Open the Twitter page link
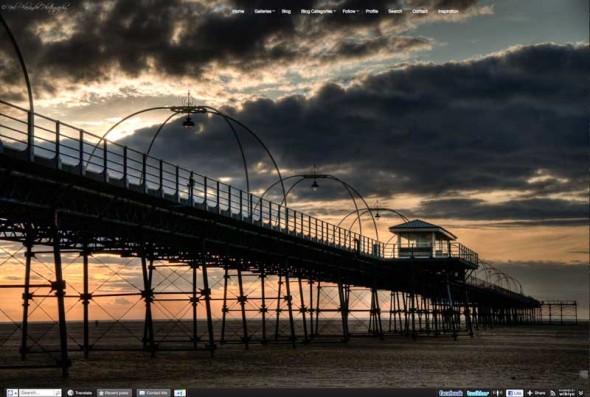Image resolution: width=590 pixels, height=397 pixels. [477, 393]
